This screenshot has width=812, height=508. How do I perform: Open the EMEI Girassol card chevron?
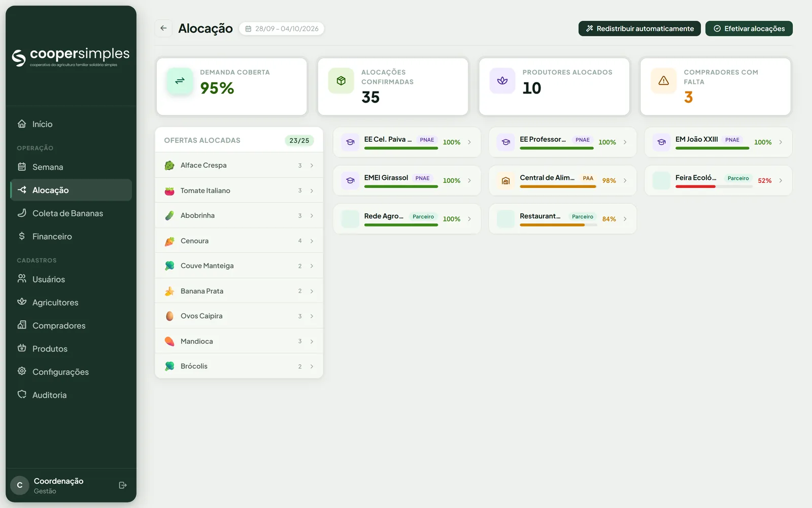pos(469,181)
